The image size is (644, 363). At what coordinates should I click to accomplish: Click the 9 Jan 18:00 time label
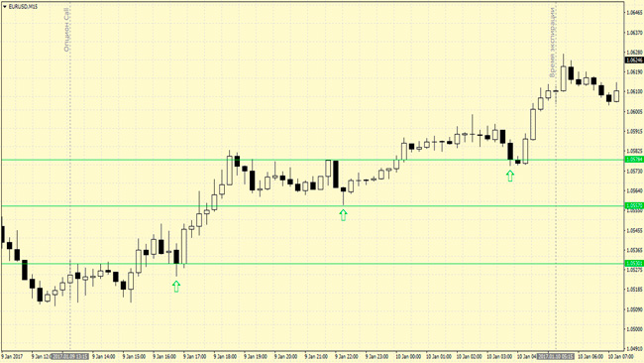click(x=225, y=356)
